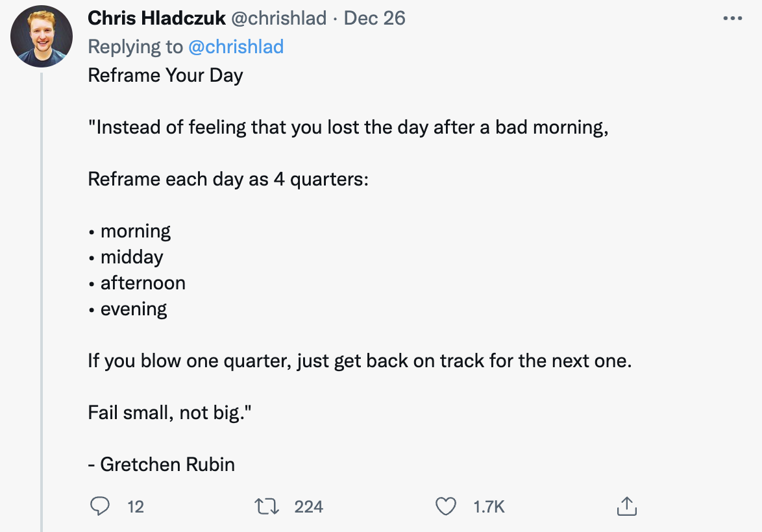The width and height of the screenshot is (762, 532).
Task: Click the "morning" bullet item
Action: [135, 231]
